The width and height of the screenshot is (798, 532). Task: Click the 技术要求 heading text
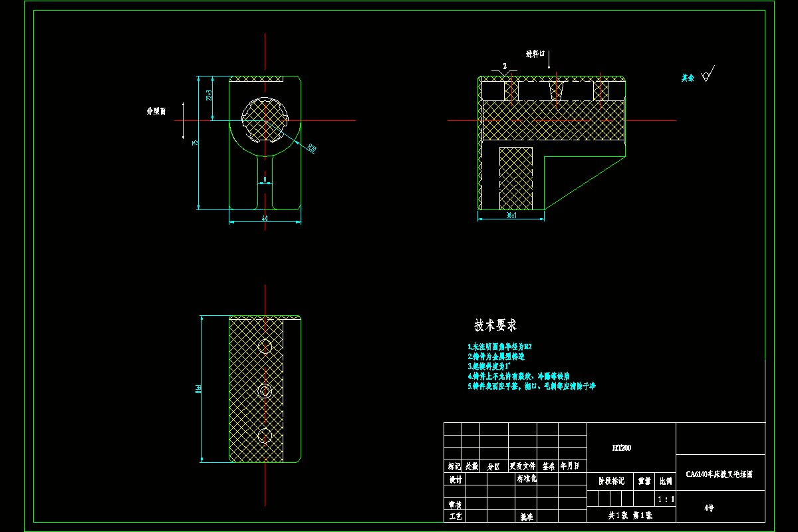[x=495, y=326]
